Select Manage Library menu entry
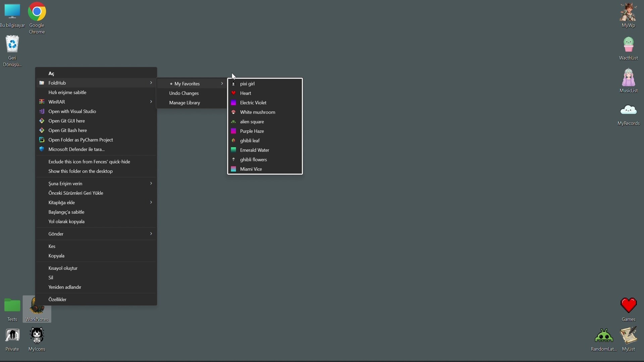Viewport: 644px width, 362px height. pos(184,103)
